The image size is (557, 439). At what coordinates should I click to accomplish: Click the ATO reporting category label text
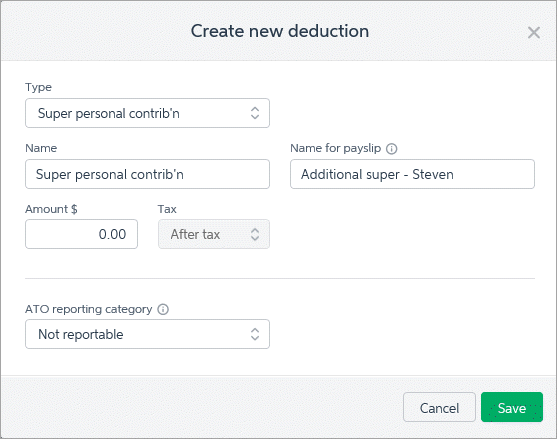tap(89, 309)
